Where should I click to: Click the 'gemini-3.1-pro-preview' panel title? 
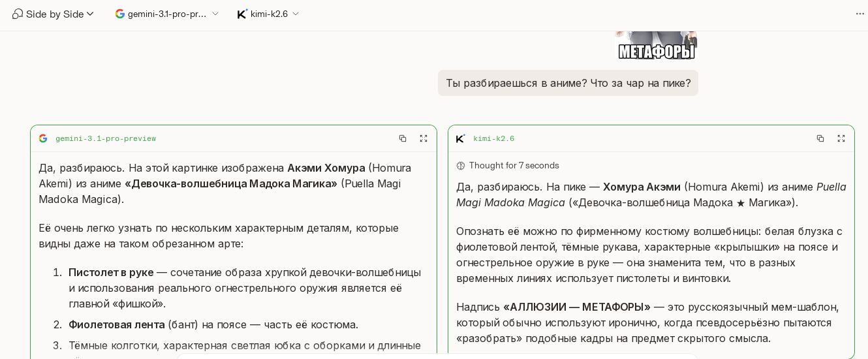[106, 138]
